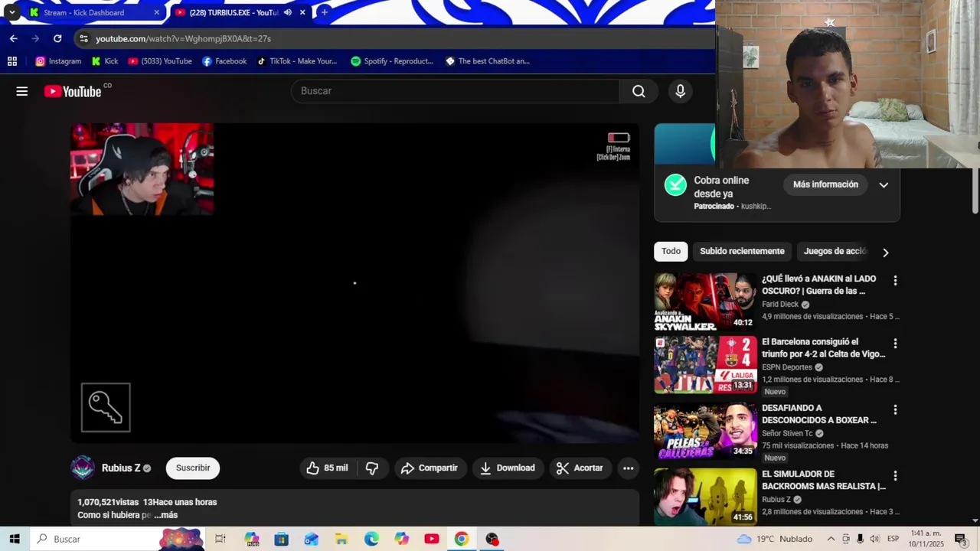
Task: Click the Download button
Action: [508, 468]
